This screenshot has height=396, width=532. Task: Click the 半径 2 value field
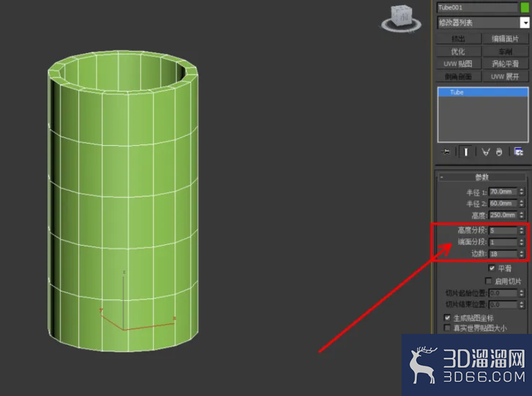click(503, 203)
